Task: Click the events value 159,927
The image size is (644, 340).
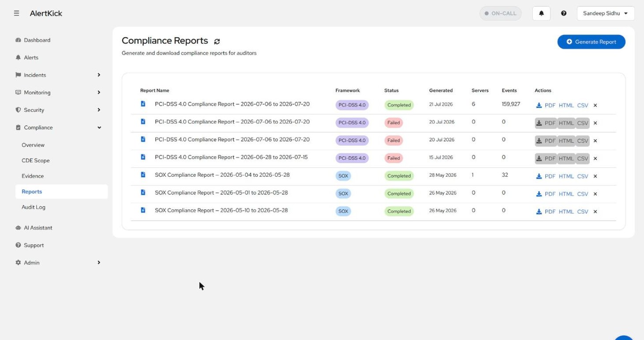Action: pos(511,104)
